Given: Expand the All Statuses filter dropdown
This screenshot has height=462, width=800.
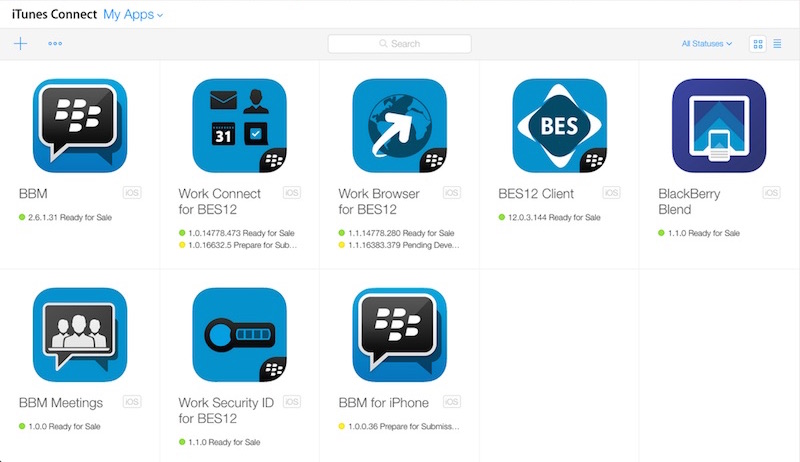Looking at the screenshot, I should 707,44.
